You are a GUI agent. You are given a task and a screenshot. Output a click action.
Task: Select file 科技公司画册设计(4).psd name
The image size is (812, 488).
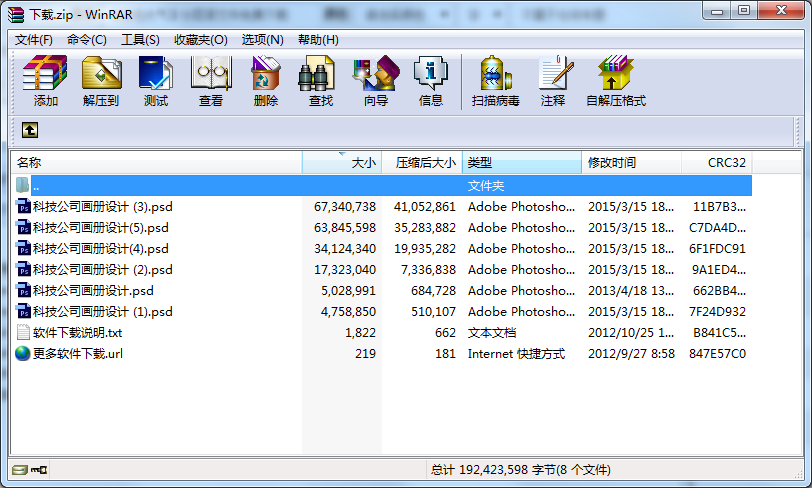(100, 249)
